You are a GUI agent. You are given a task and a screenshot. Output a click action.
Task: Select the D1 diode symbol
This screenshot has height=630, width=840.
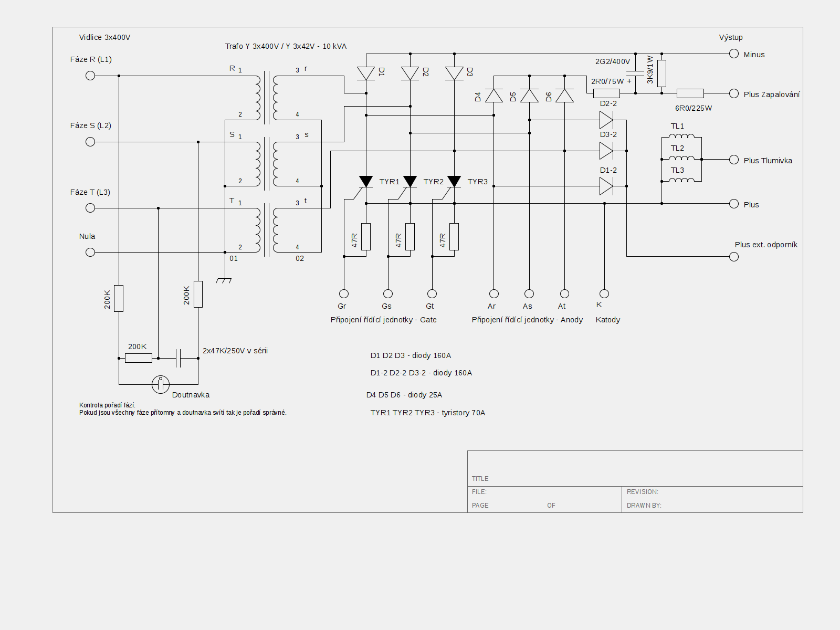366,73
